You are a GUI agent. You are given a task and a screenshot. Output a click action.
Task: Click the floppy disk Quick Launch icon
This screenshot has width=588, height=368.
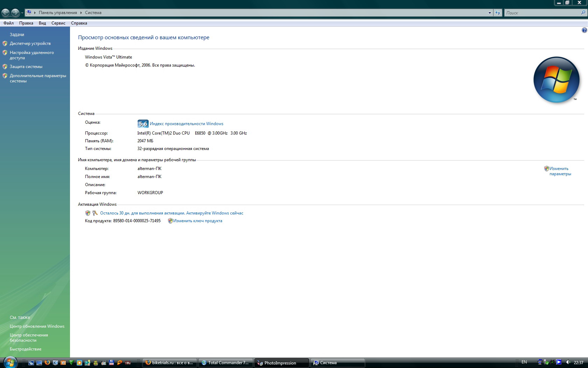(x=112, y=363)
